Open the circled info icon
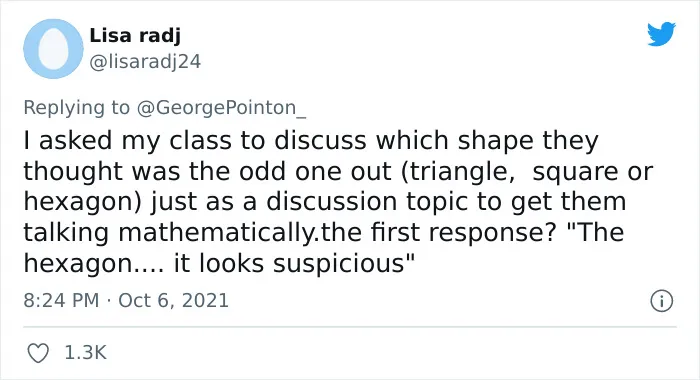700x380 pixels. [661, 301]
